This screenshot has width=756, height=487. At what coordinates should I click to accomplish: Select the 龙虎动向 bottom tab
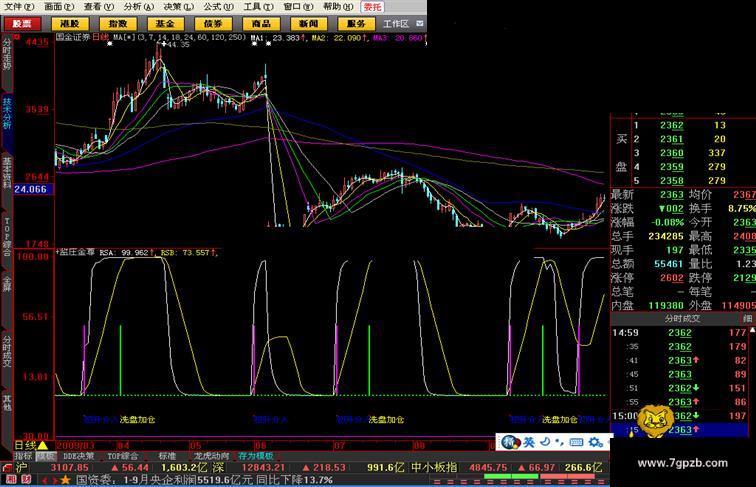click(x=212, y=456)
